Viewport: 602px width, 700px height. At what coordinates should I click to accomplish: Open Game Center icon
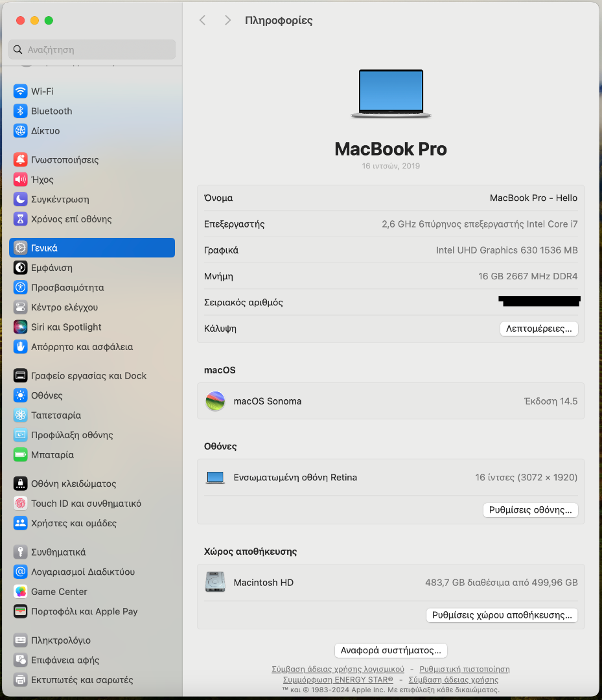(20, 592)
